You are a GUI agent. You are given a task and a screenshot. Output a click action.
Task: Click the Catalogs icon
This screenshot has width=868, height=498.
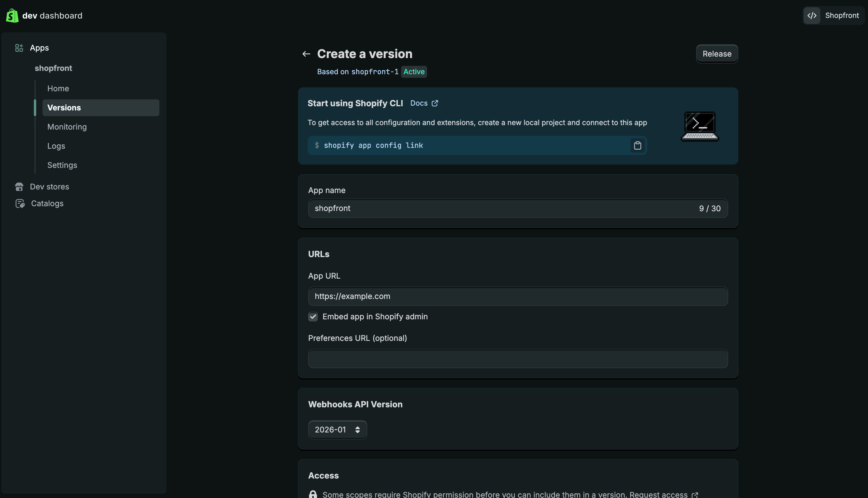20,204
